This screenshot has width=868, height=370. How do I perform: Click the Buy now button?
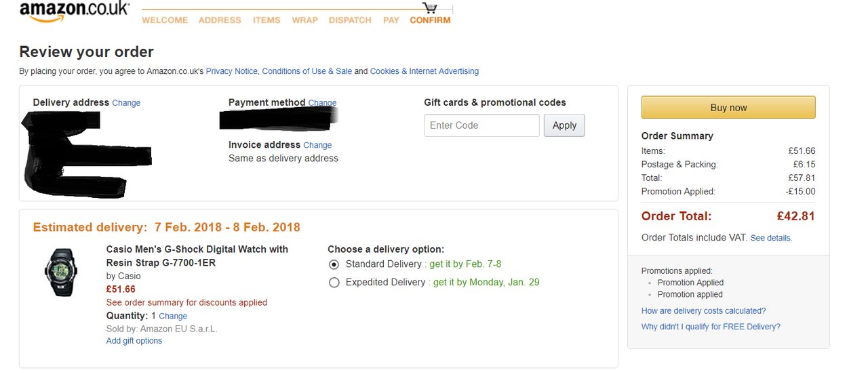click(x=728, y=108)
